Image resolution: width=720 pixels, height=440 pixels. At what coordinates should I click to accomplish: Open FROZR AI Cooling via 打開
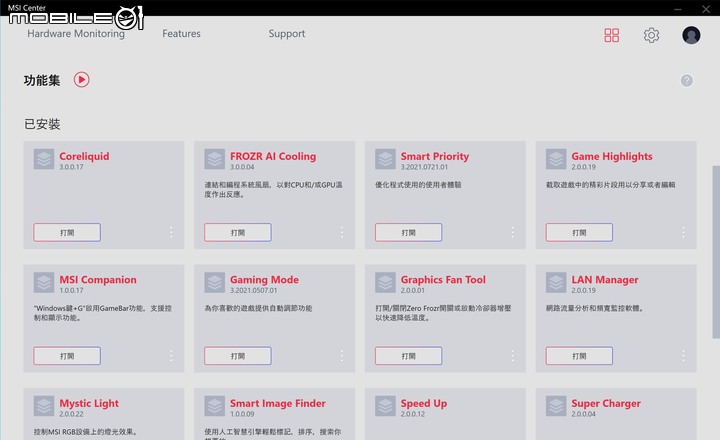[238, 232]
